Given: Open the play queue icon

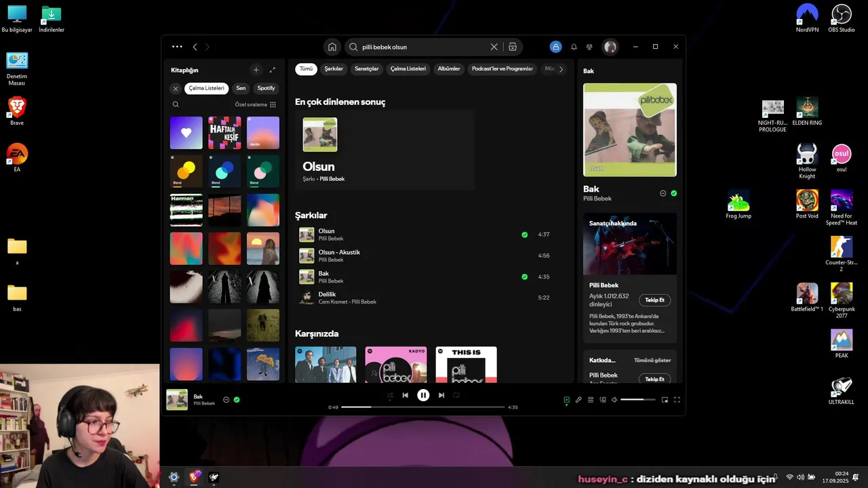Looking at the screenshot, I should pyautogui.click(x=591, y=400).
